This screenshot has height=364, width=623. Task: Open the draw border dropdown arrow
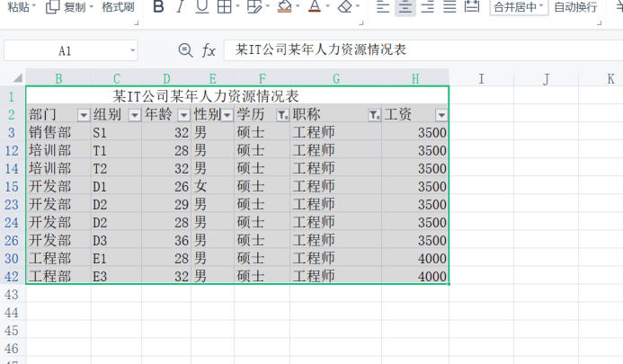(x=267, y=6)
